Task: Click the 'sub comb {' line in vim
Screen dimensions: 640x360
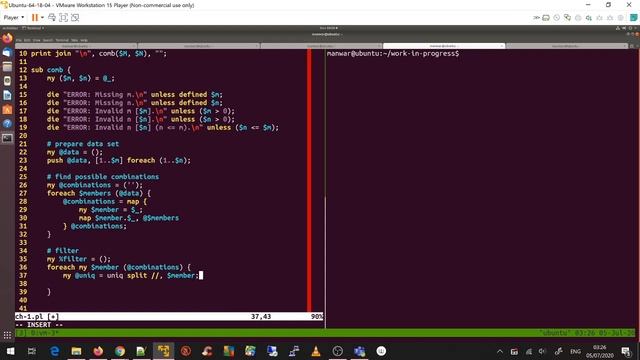Action: 51,70
